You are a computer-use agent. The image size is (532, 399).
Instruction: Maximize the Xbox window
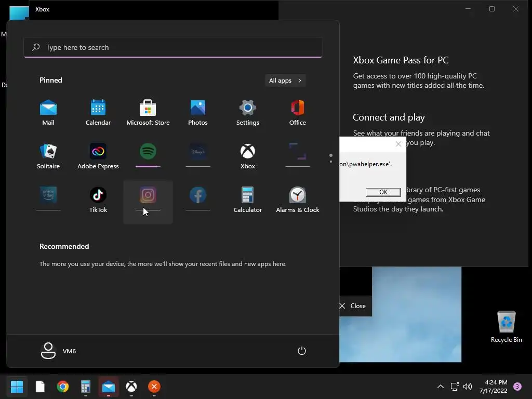pos(492,9)
